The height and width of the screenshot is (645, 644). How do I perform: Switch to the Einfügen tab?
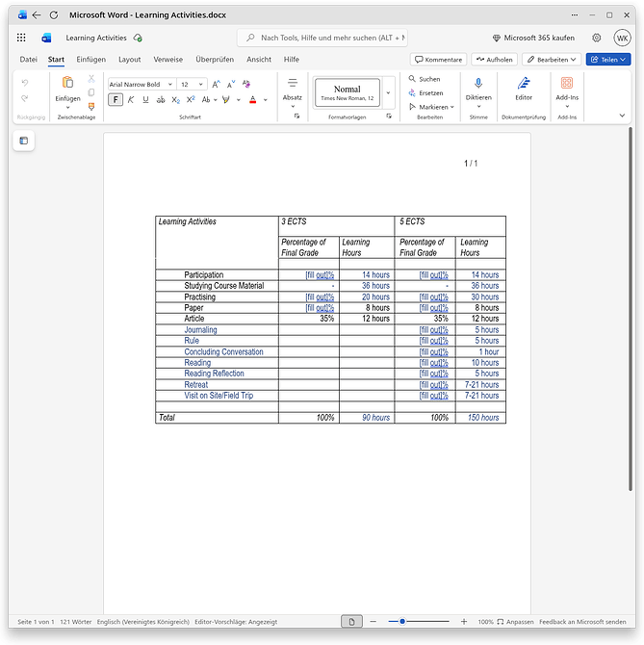pos(90,60)
